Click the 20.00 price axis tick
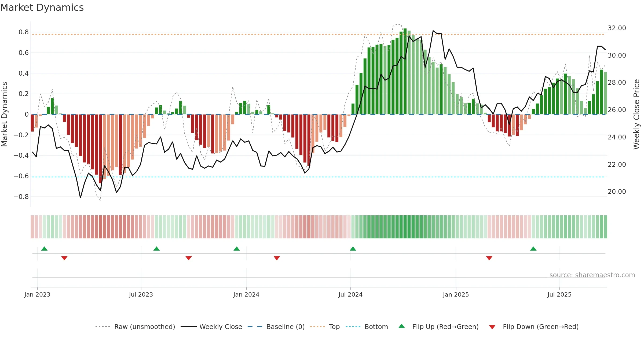This screenshot has width=644, height=362. 617,191
